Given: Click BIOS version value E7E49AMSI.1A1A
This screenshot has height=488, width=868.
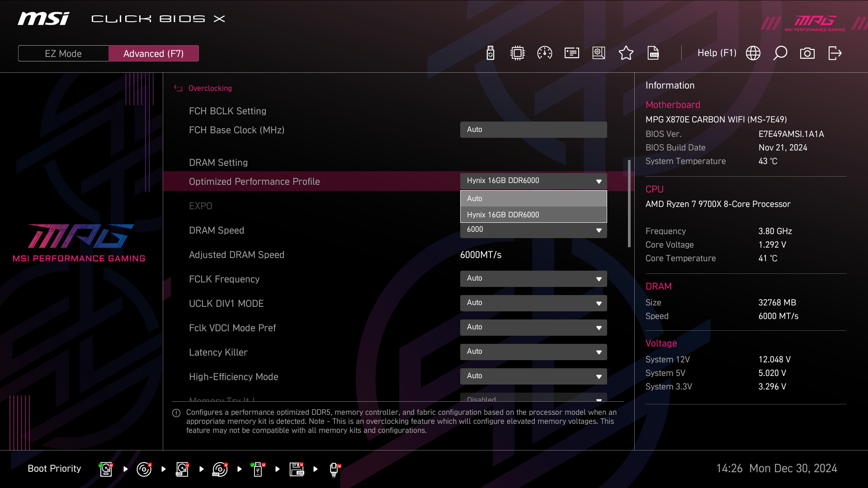Looking at the screenshot, I should 791,134.
